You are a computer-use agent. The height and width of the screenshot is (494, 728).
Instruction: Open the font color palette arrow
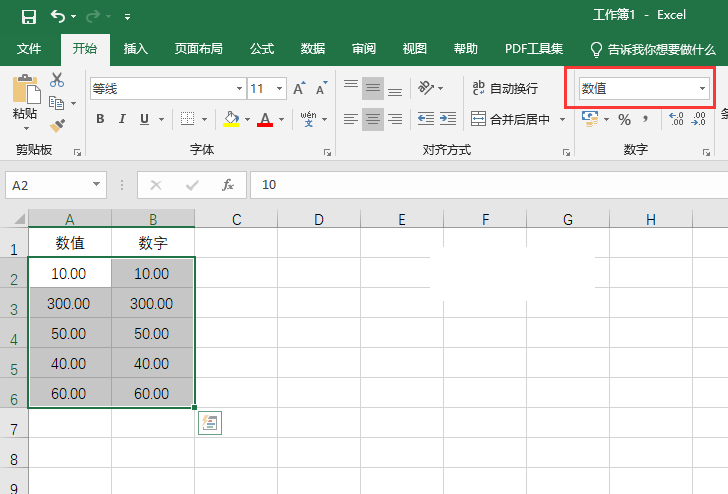[x=281, y=119]
